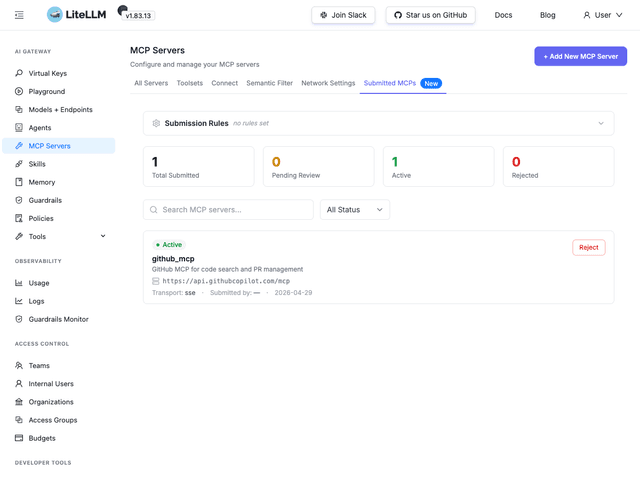Expand the Tools submenu chevron

click(x=103, y=236)
